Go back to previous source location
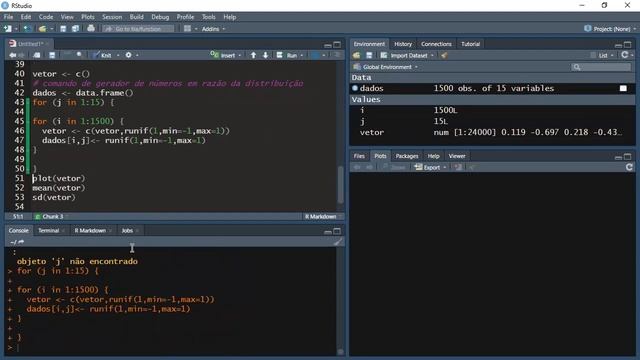Image resolution: width=640 pixels, height=360 pixels. tap(12, 55)
